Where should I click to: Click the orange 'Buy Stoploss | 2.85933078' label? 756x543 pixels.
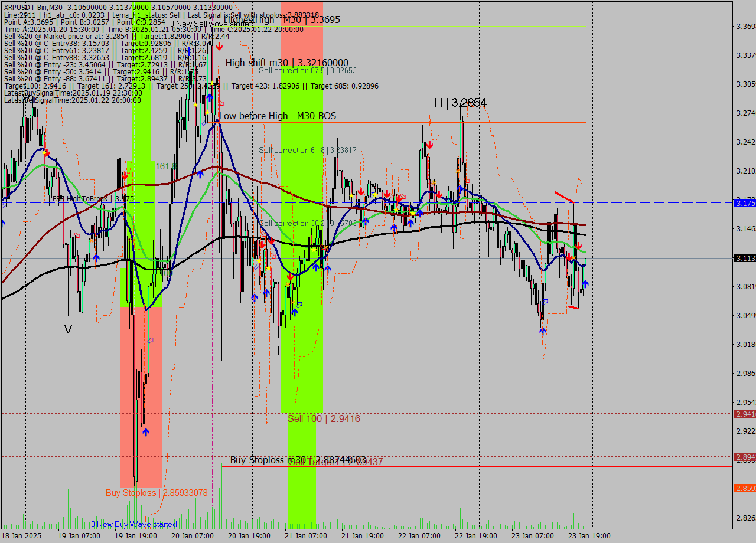(x=157, y=492)
